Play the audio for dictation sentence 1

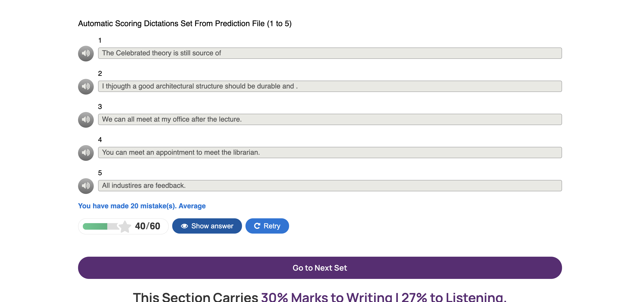[86, 53]
